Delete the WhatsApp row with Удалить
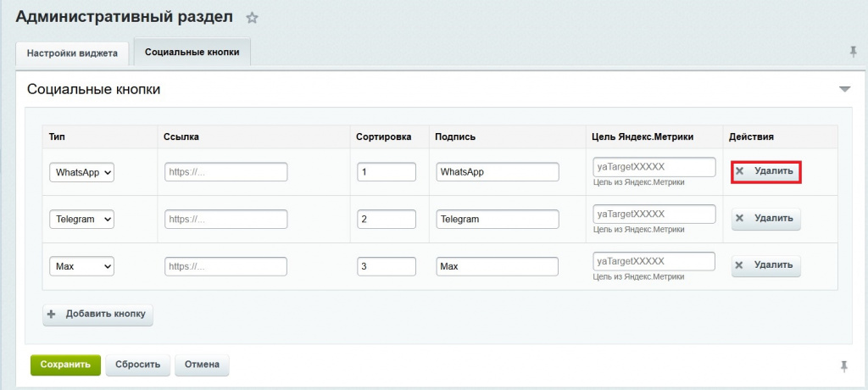The height and width of the screenshot is (390, 868). pyautogui.click(x=766, y=171)
